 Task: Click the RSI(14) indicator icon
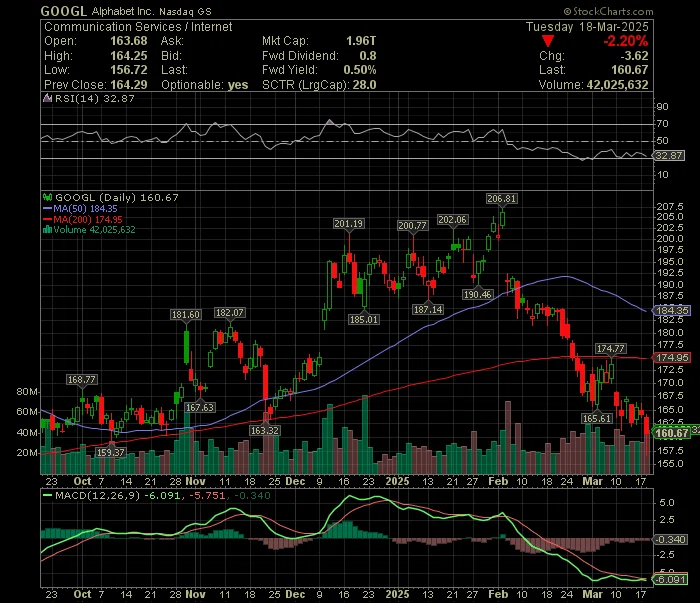(x=47, y=98)
